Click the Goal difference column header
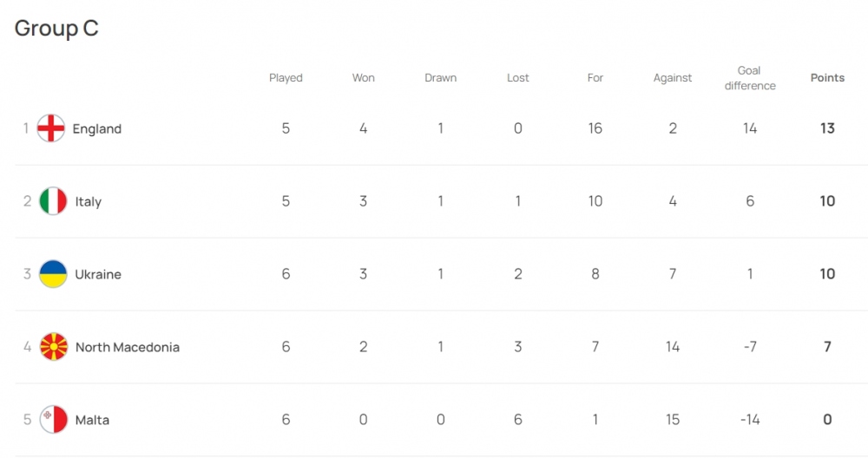This screenshot has width=868, height=458. [x=750, y=78]
